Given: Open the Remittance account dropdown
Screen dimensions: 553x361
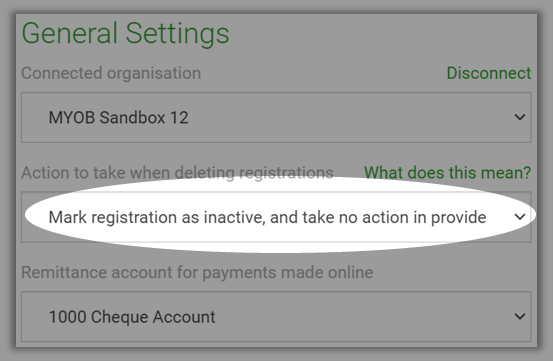Looking at the screenshot, I should 276,317.
